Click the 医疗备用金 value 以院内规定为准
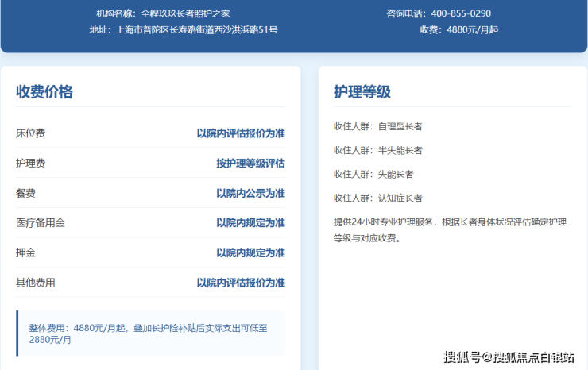 pyautogui.click(x=250, y=223)
